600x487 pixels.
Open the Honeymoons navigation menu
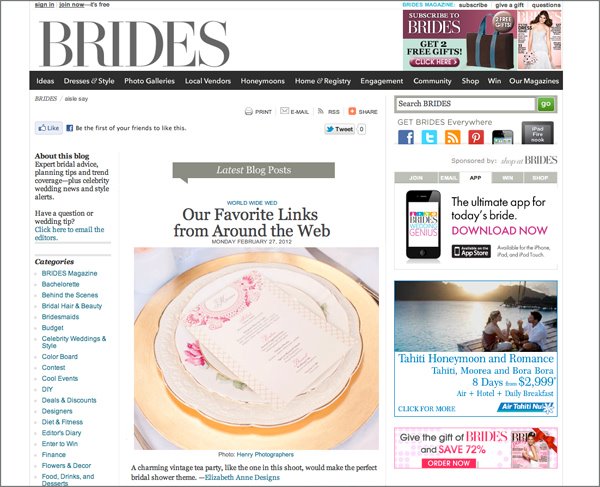pos(262,81)
